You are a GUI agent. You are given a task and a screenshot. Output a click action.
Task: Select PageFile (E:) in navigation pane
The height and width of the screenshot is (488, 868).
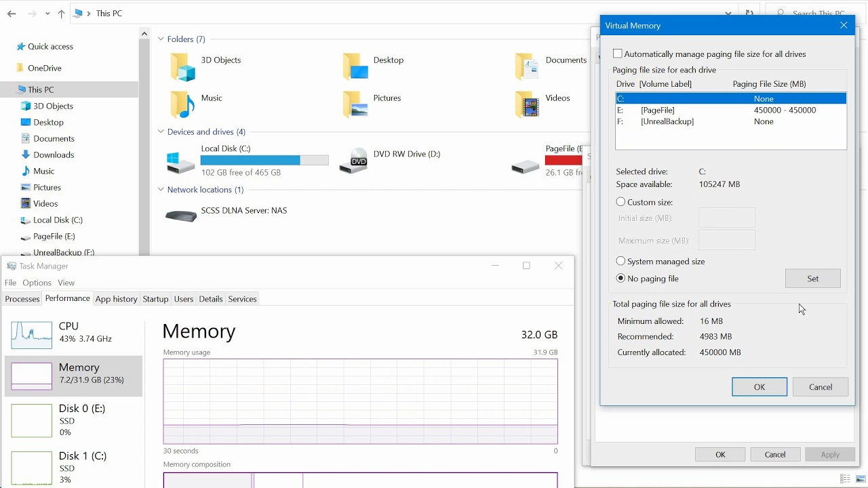pos(48,237)
